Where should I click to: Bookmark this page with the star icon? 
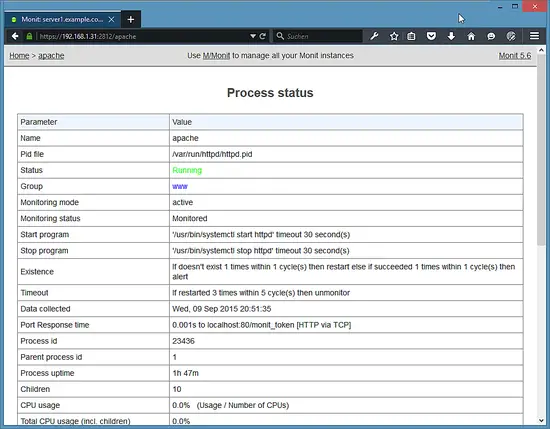(x=394, y=36)
